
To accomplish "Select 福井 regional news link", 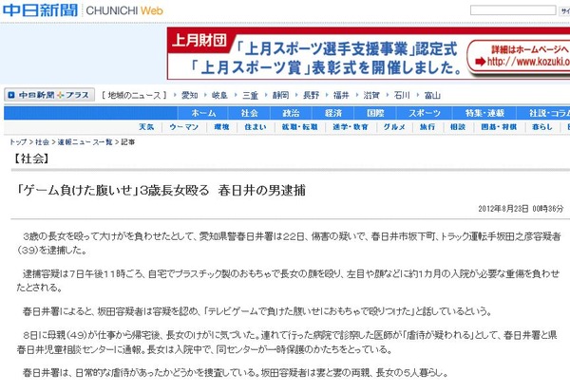I will 341,95.
